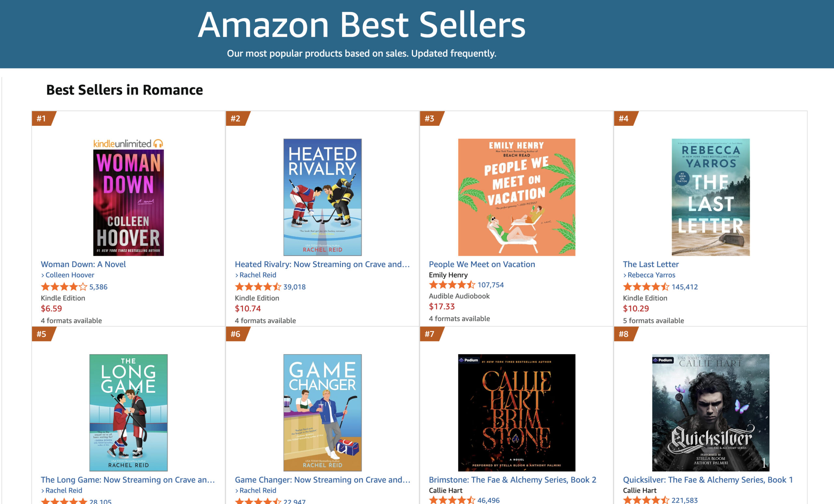Image resolution: width=834 pixels, height=504 pixels.
Task: Click the Brimstone audiobook cover
Action: (x=516, y=412)
